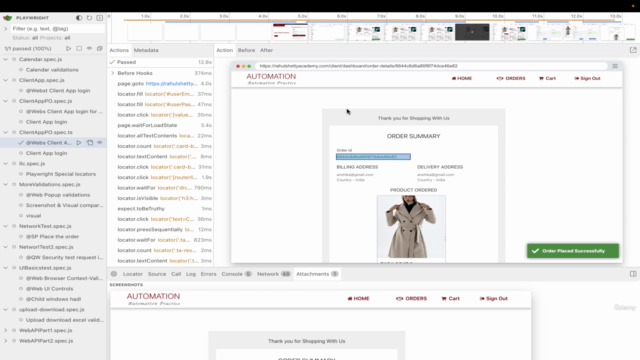Click HOME link in the snapshot page

click(462, 78)
